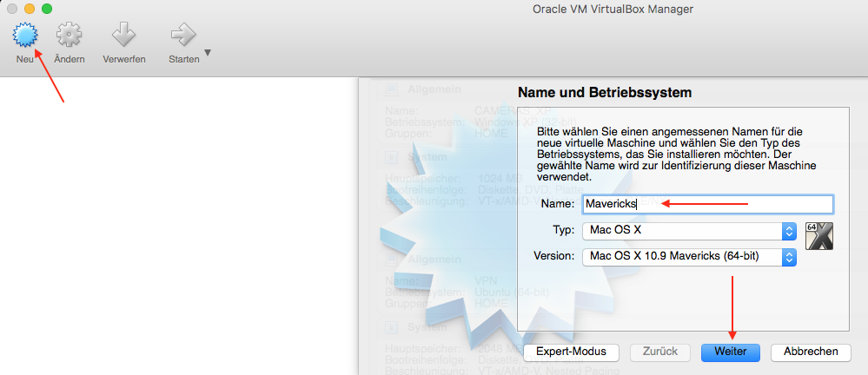Click the Neu starburst icon
Screen dimensions: 868x375
tap(24, 36)
